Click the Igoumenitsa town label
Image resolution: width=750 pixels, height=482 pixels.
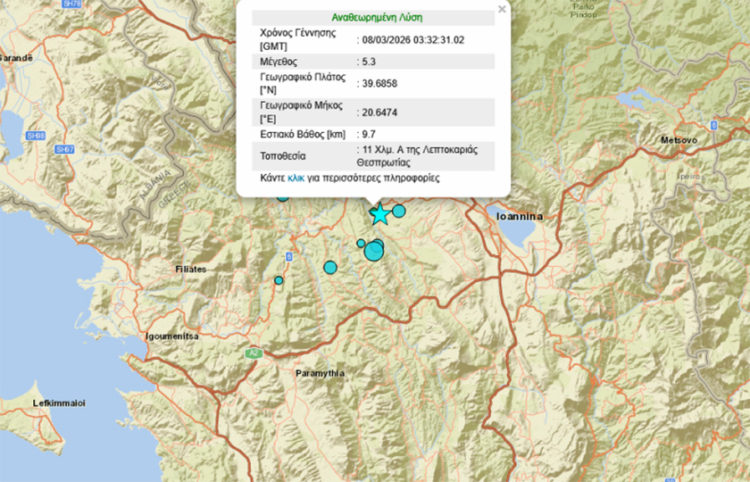171,336
